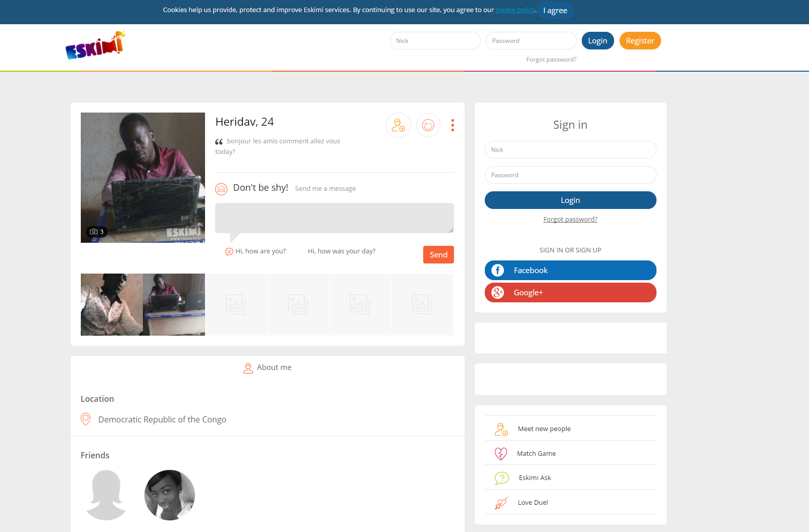Viewport: 809px width, 532px height.
Task: Click the envelope icon beside Don't be shy
Action: click(x=221, y=189)
